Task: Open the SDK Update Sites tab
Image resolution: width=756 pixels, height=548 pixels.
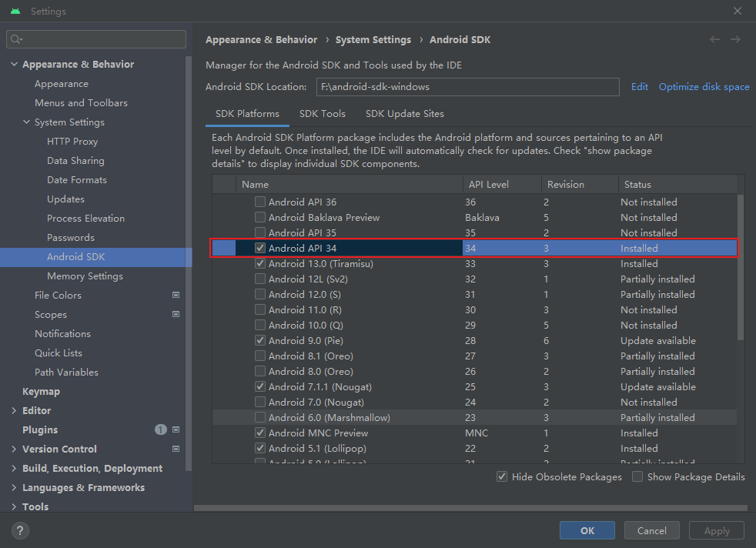Action: (x=404, y=114)
